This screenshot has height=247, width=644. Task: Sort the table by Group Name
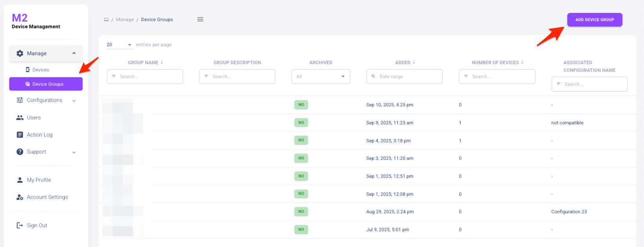pos(162,63)
